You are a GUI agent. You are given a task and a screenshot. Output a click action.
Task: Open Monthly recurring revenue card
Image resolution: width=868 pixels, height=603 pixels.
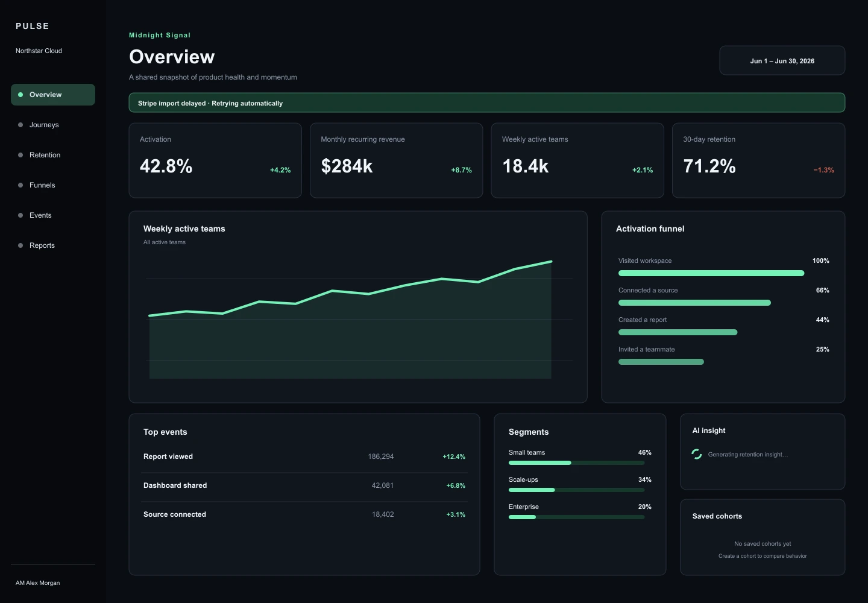coord(396,160)
